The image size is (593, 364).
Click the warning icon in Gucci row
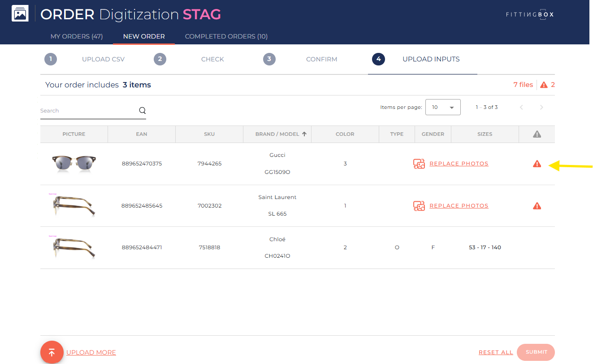[537, 164]
